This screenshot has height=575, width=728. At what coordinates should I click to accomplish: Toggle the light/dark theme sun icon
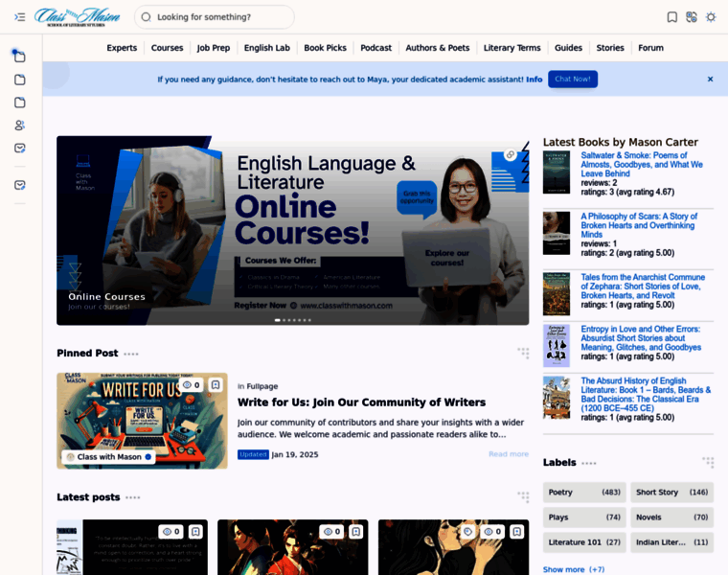[711, 17]
